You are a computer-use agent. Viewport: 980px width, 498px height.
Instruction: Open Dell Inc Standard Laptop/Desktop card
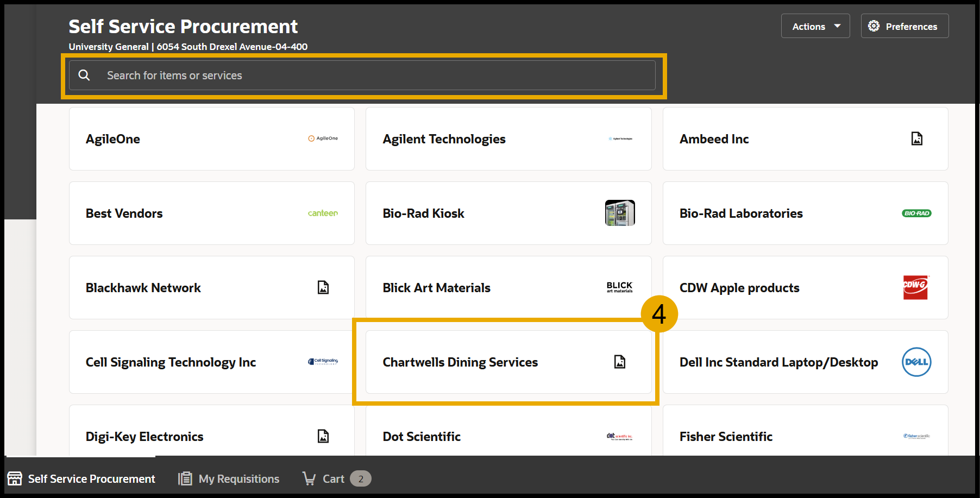tap(806, 362)
